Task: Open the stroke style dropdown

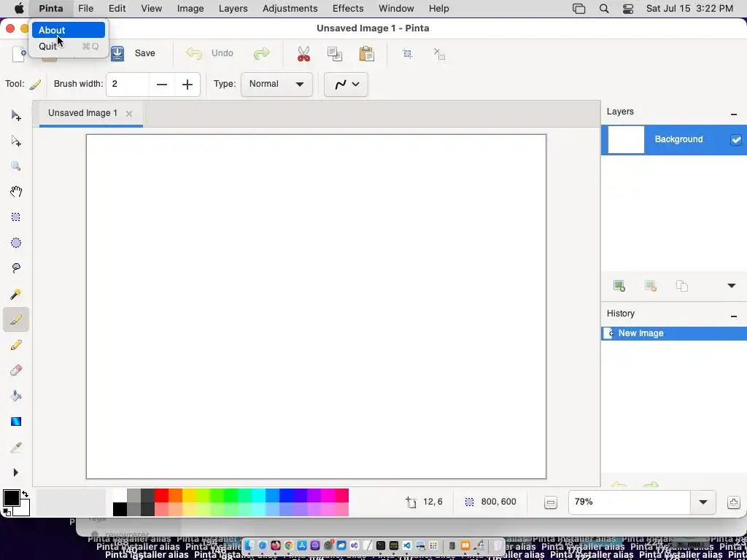Action: click(x=346, y=85)
